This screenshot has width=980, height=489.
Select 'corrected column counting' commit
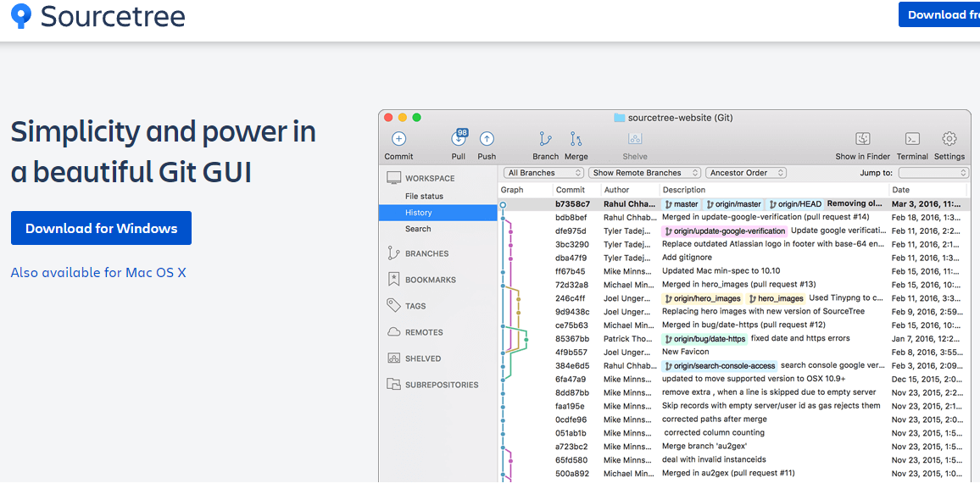pyautogui.click(x=714, y=432)
